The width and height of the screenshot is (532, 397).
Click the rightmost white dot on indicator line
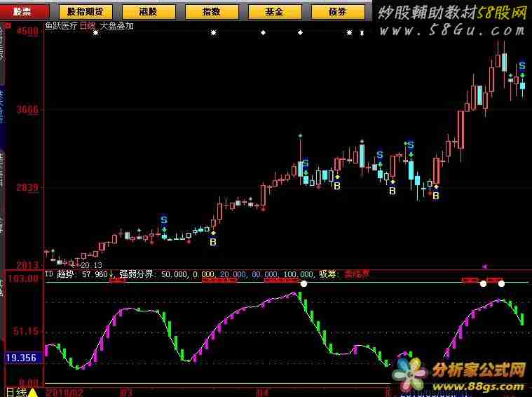(501, 283)
